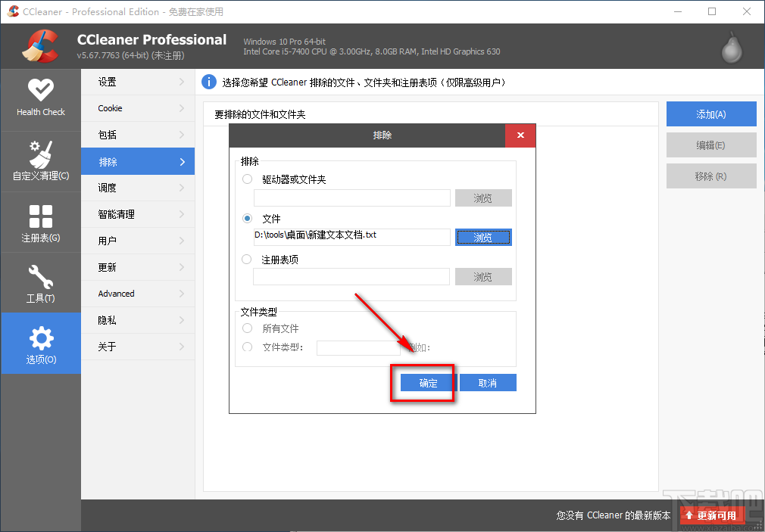The image size is (765, 532).
Task: Click the 取消 cancel button
Action: [488, 383]
